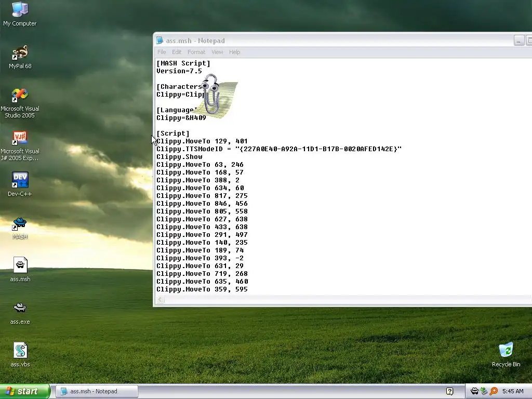Click the Windows start button
The height and width of the screenshot is (399, 532).
25,391
